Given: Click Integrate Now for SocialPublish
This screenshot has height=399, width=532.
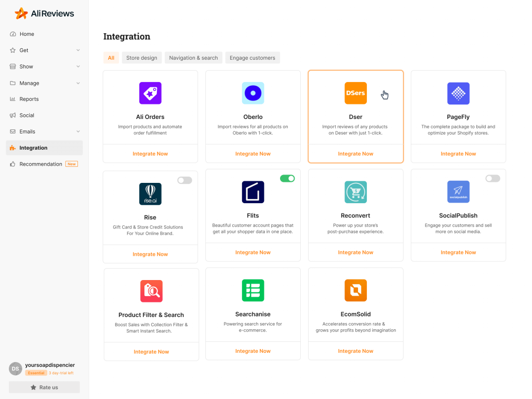Looking at the screenshot, I should [458, 252].
